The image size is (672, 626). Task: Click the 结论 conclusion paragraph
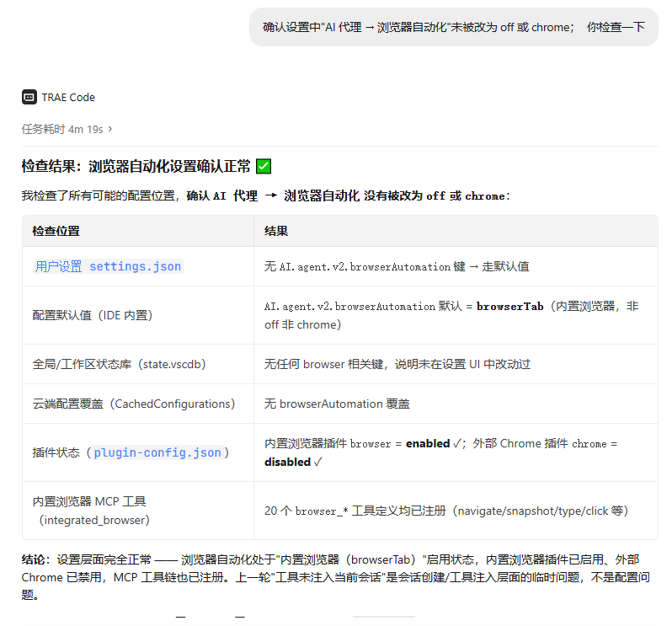pos(335,577)
